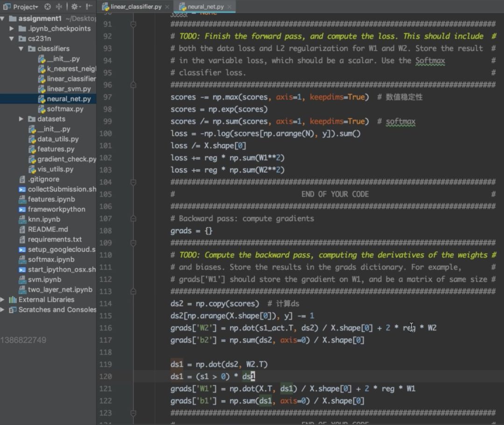Expand External Libraries node
This screenshot has height=425, width=504.
(x=3, y=300)
